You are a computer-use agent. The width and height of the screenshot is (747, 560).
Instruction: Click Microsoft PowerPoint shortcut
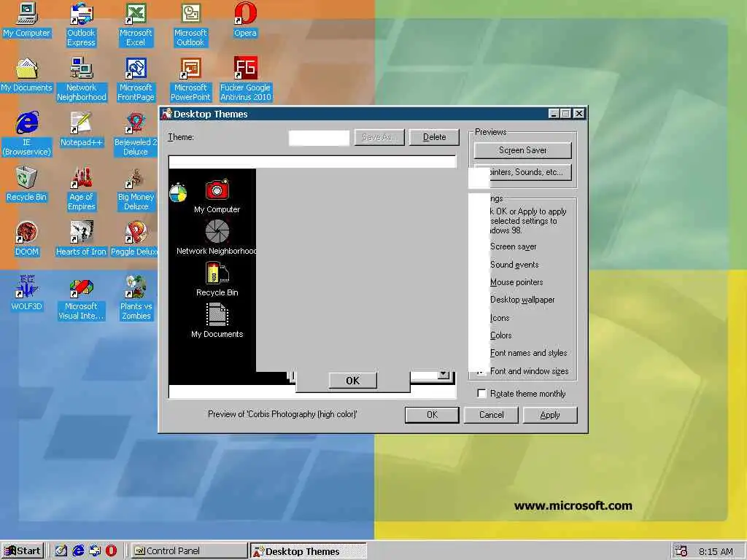[190, 79]
